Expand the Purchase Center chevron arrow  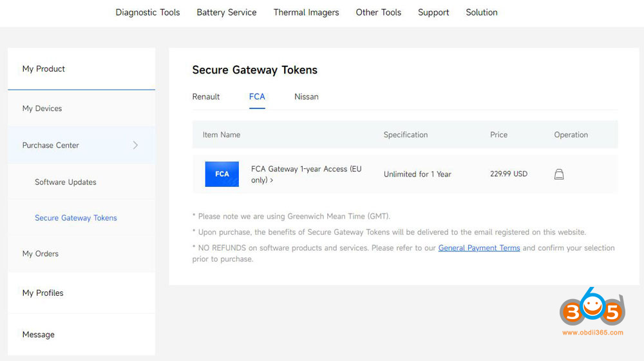(x=135, y=145)
